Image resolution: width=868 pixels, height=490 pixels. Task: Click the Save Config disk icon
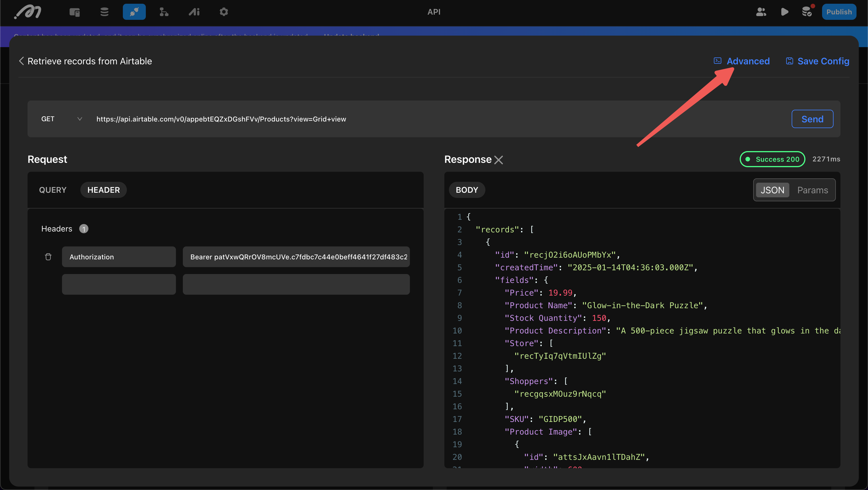point(789,61)
